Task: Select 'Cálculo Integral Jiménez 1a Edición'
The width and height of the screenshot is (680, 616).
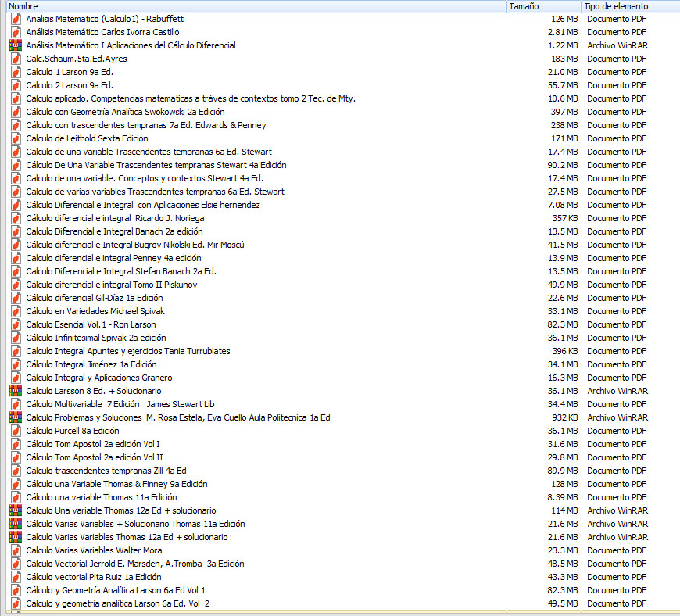Action: point(91,364)
